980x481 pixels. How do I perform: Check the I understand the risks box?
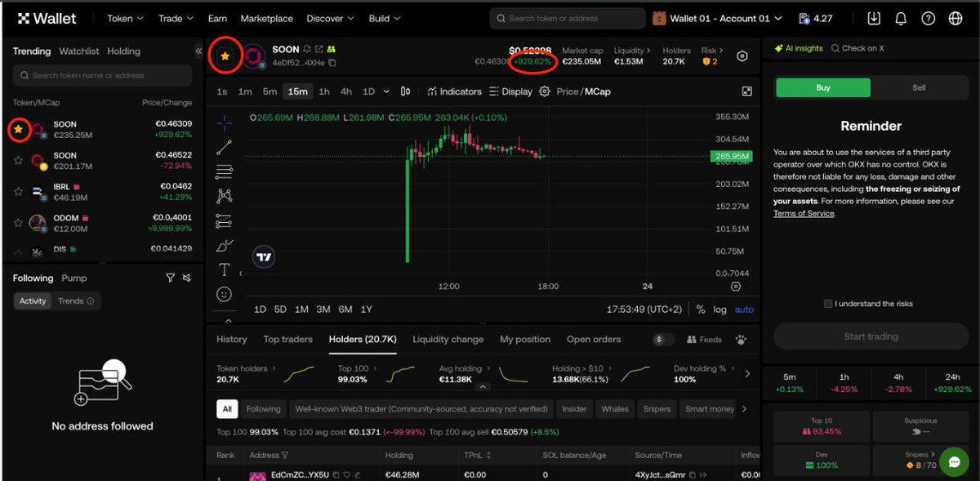828,304
